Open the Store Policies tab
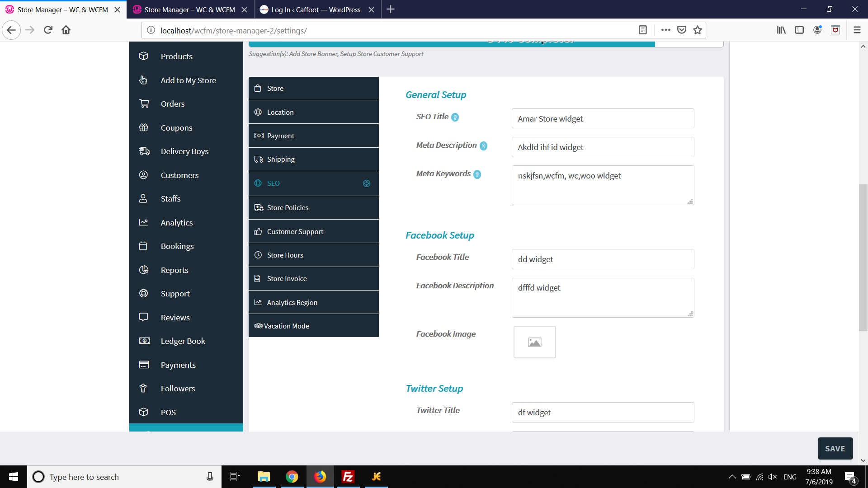 click(x=314, y=208)
